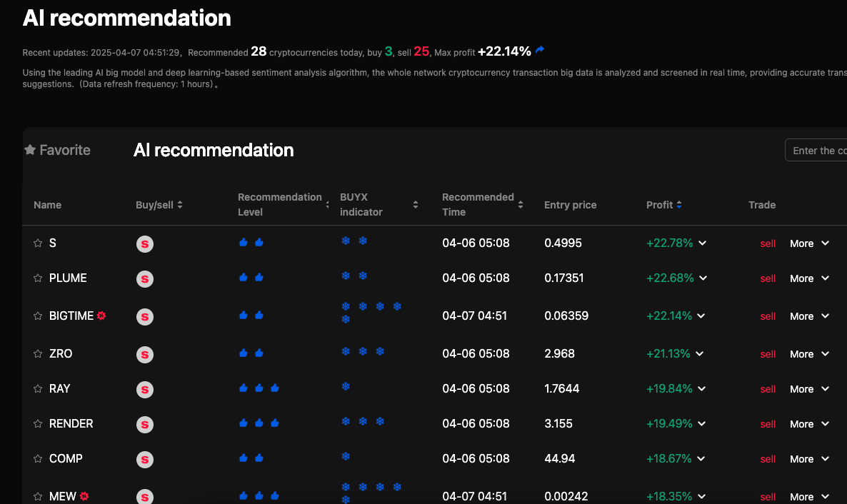The height and width of the screenshot is (504, 847).
Task: Click the sell link for COMP
Action: point(768,459)
